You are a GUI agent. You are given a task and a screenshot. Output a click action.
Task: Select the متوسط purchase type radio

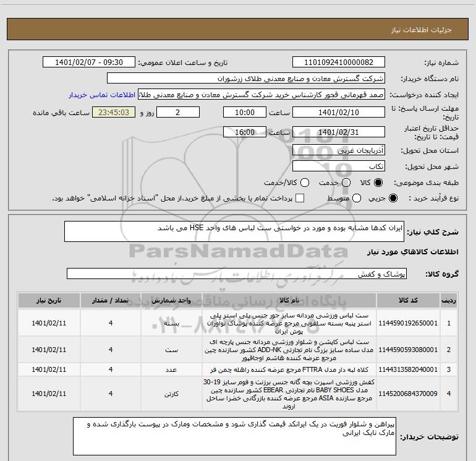[x=357, y=198]
